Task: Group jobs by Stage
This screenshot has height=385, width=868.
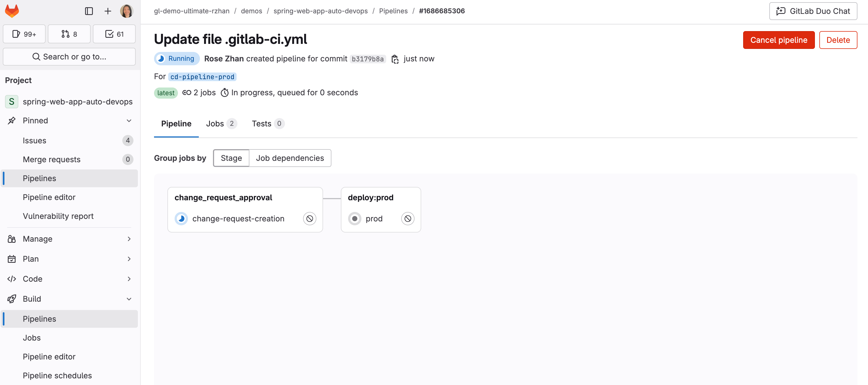Action: [x=231, y=158]
